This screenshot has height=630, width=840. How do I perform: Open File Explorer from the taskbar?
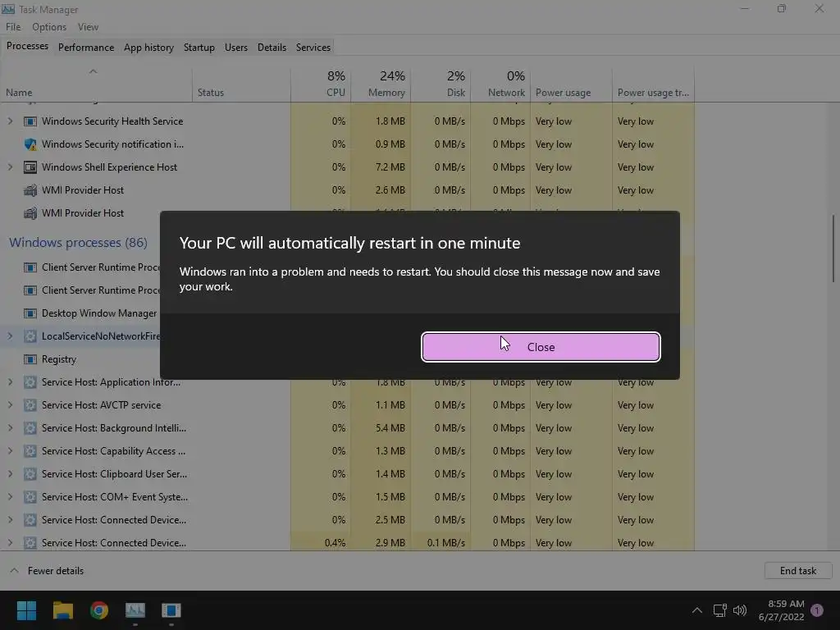[62, 610]
